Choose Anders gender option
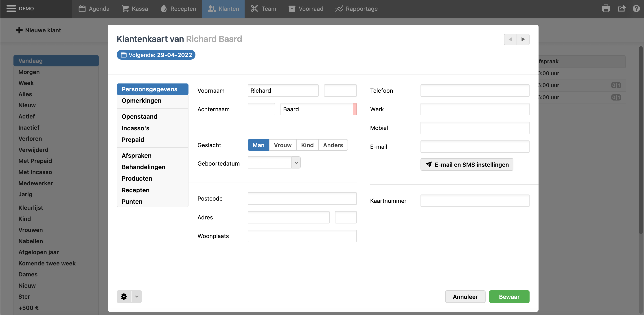The width and height of the screenshot is (644, 315). pos(333,145)
